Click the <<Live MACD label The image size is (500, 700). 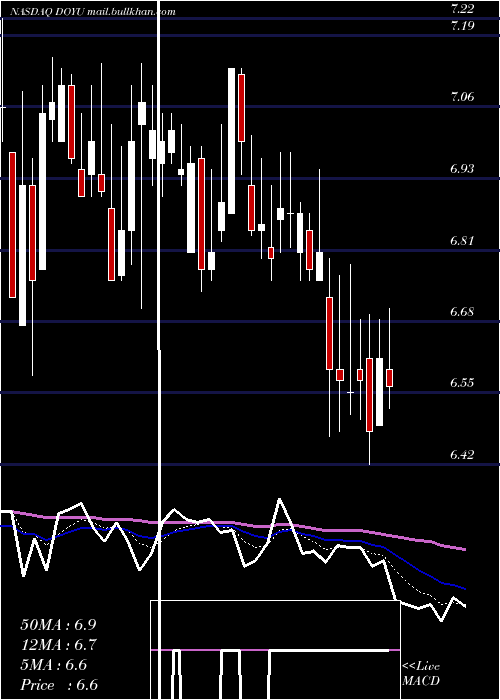point(421,673)
